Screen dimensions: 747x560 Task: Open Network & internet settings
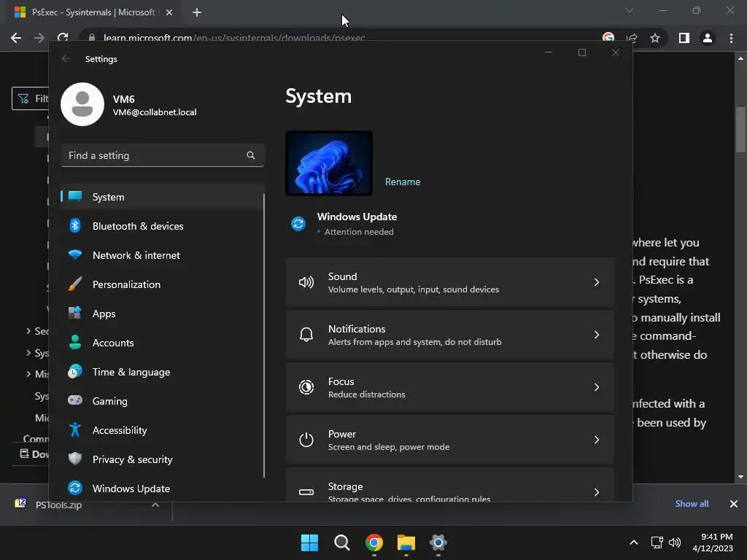click(162, 255)
